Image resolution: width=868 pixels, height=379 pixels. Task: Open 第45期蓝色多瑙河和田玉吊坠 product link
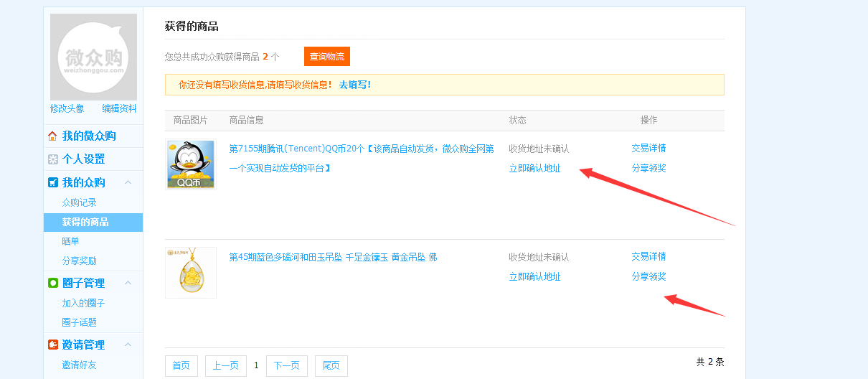click(333, 257)
